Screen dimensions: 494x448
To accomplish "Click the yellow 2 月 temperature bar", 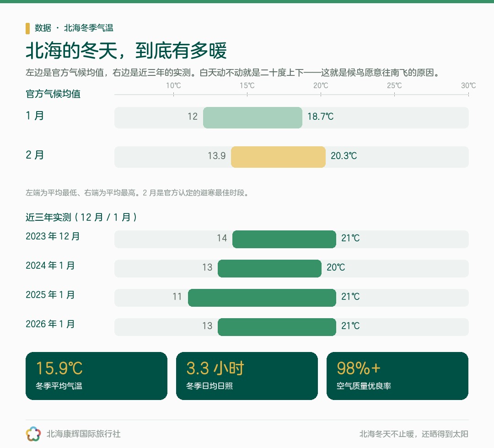I will point(278,157).
